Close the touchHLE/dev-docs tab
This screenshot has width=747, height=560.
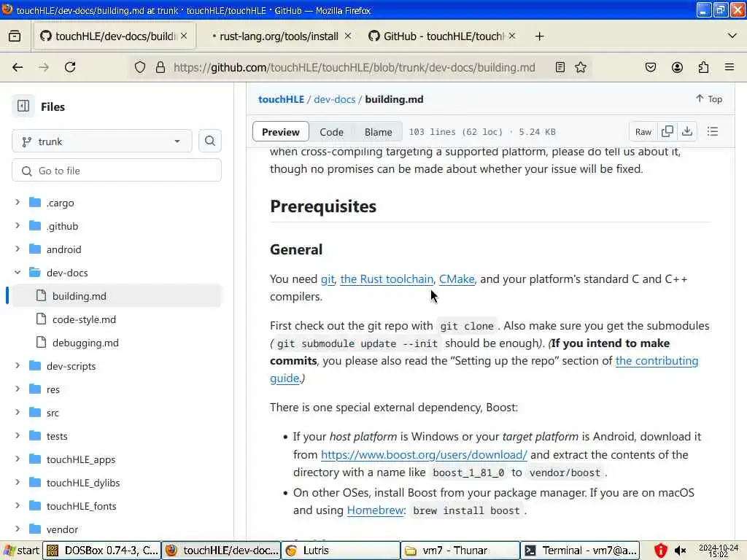click(x=184, y=36)
